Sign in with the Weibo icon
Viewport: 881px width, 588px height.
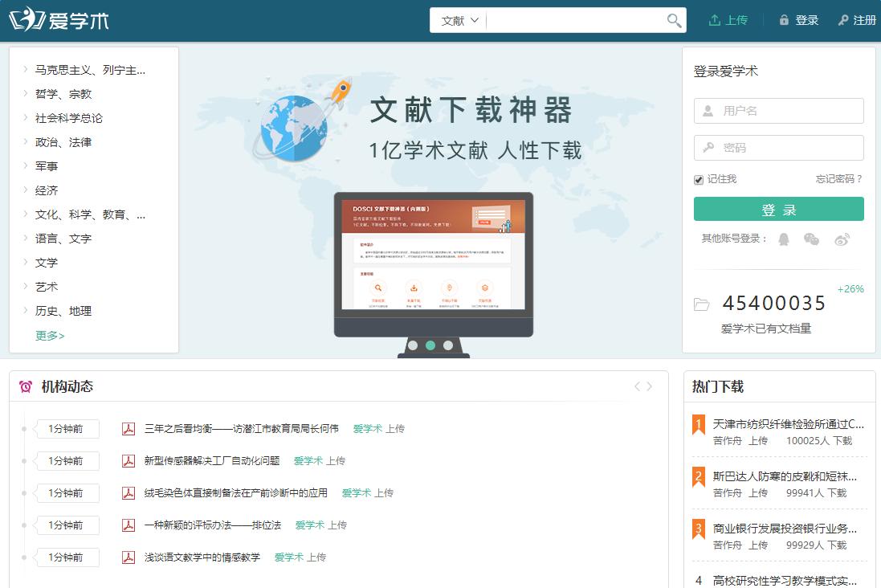pyautogui.click(x=842, y=239)
